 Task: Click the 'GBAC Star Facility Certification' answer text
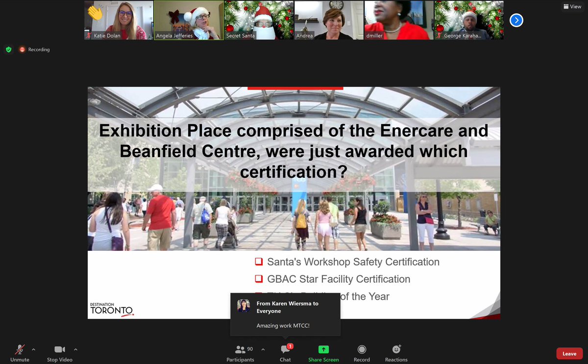click(x=339, y=279)
